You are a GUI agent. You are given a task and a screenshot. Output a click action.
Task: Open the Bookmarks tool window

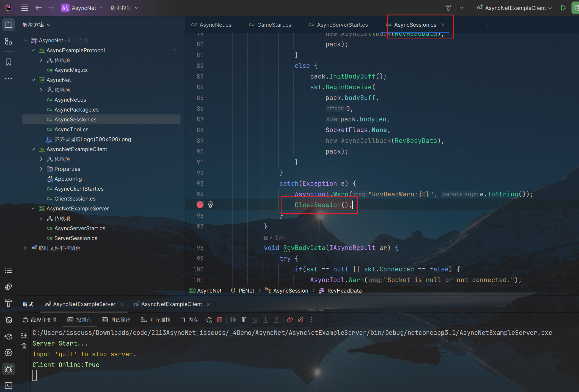(x=9, y=62)
